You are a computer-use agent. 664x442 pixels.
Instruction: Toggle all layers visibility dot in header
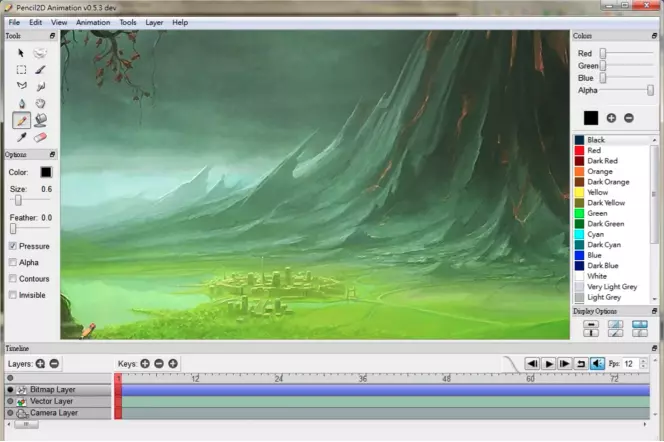pos(11,378)
